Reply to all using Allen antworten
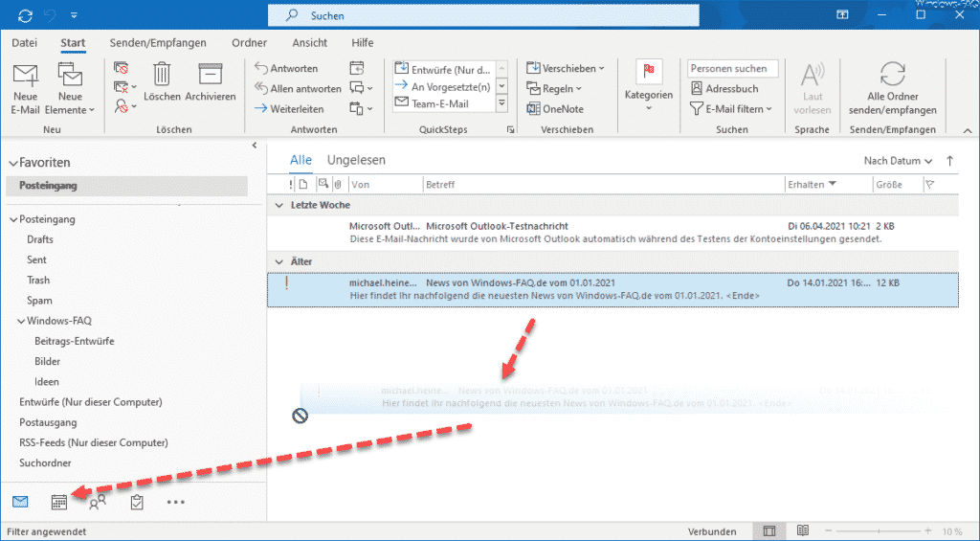Image resolution: width=980 pixels, height=541 pixels. click(298, 88)
